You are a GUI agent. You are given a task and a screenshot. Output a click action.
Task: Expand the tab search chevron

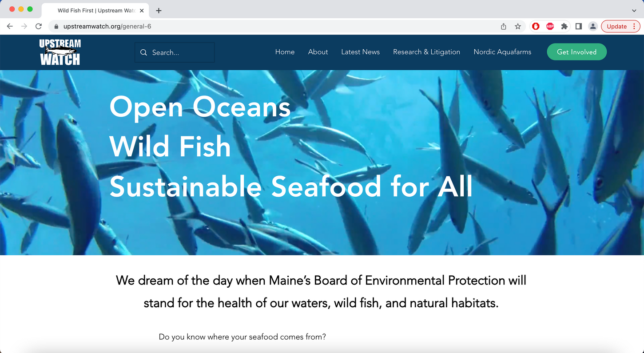(x=634, y=10)
